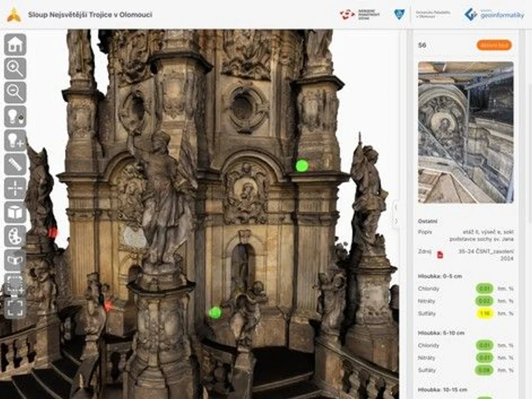Open the PDF source document icon
532x399 pixels.
[440, 255]
